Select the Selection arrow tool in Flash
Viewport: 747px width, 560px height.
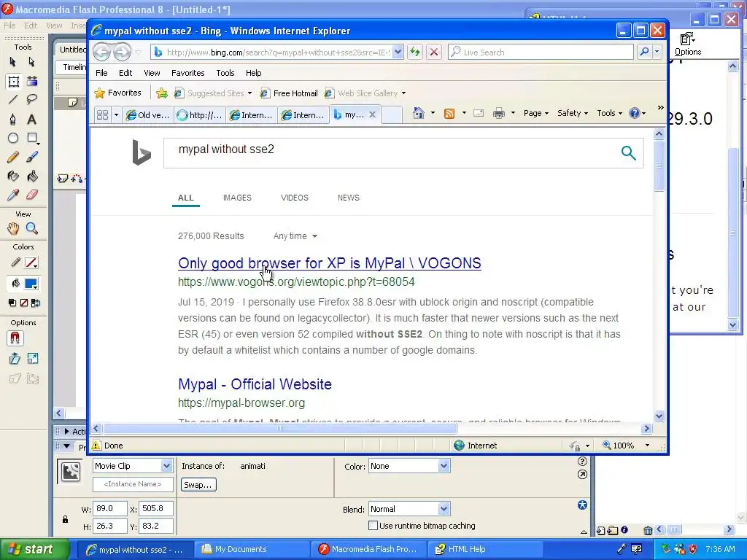[13, 62]
